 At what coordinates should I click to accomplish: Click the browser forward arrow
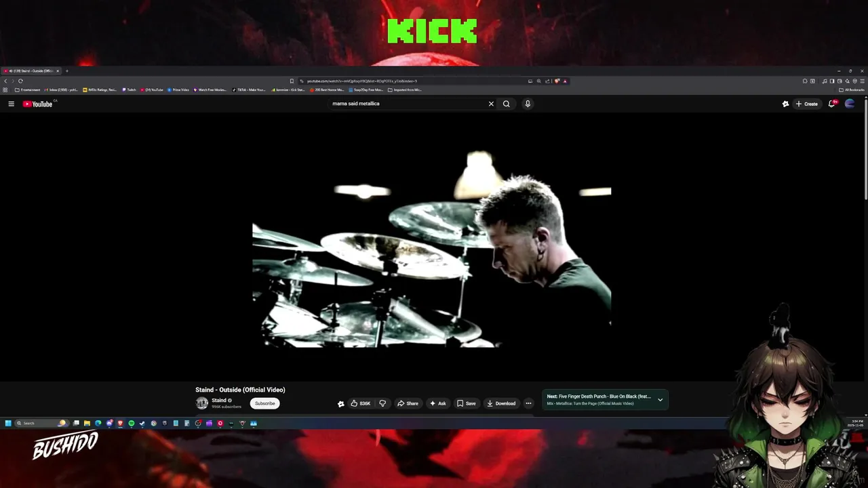point(12,81)
